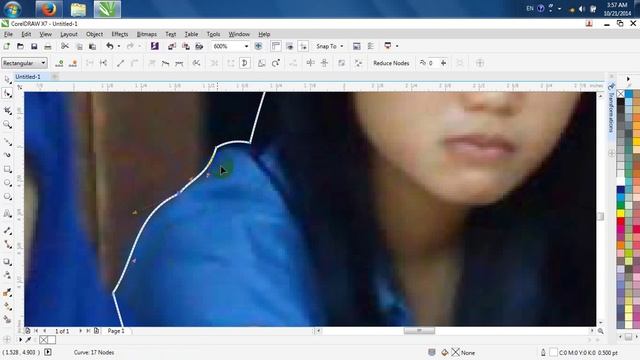
Task: Click the Import icon in the standard toolbar
Action: 172,46
